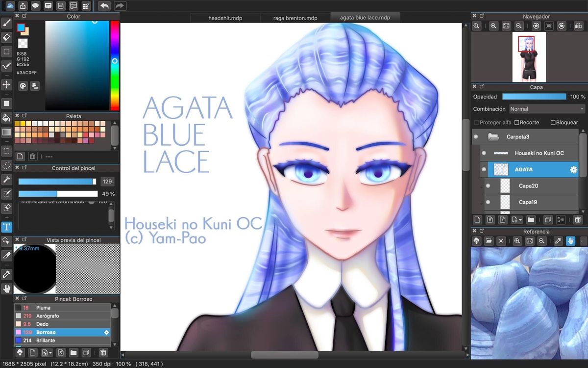The image size is (588, 368).
Task: Undock the Navegador panel with popout icon
Action: 482,16
